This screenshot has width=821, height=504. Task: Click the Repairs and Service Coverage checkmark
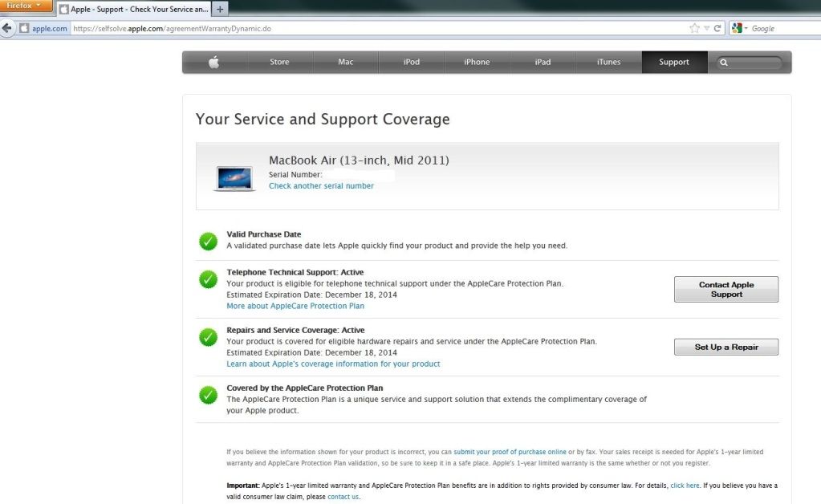209,337
